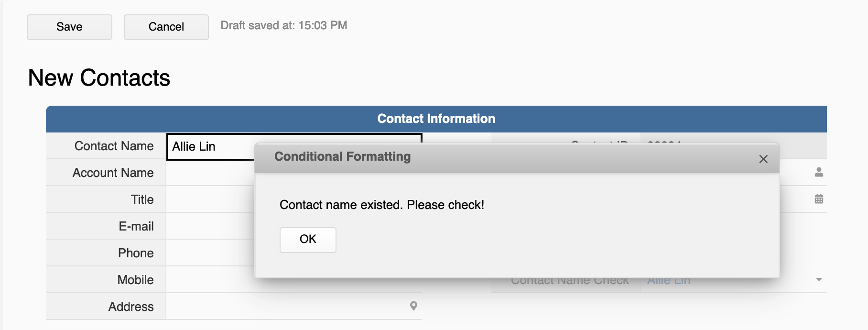Click the Draft saved timestamp text
The height and width of the screenshot is (330, 868).
(x=284, y=26)
